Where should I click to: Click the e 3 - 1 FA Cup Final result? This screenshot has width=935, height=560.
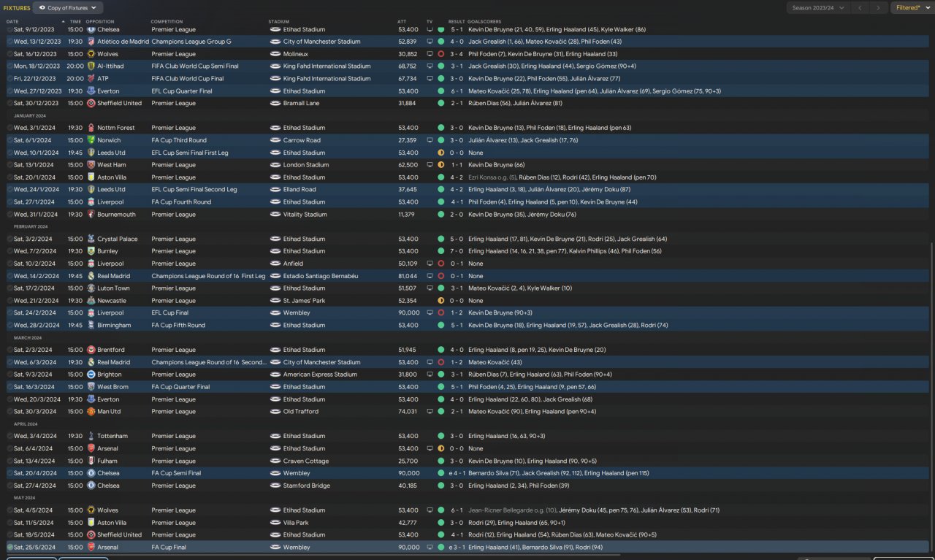(457, 547)
